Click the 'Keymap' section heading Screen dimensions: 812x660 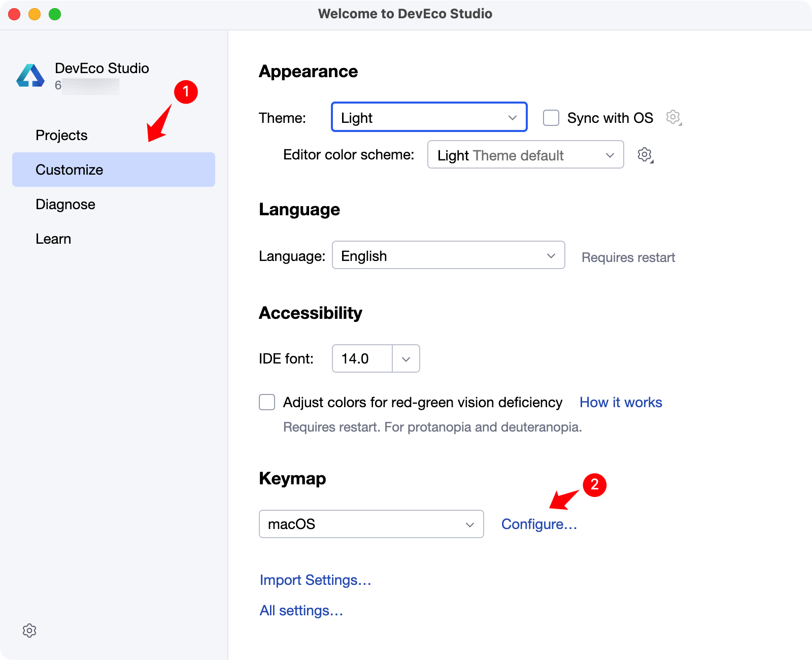pos(293,478)
